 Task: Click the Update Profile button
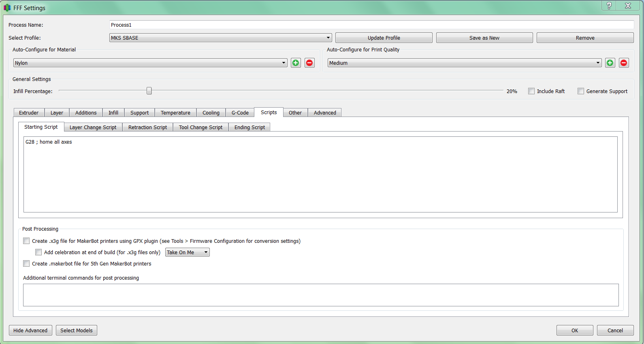(384, 38)
